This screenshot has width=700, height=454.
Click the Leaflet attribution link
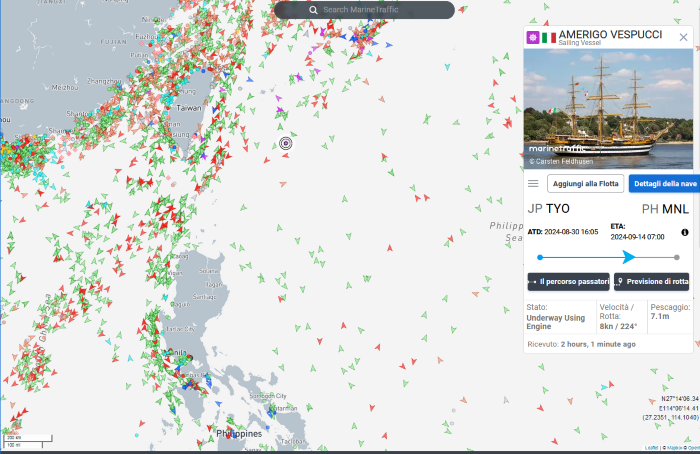pyautogui.click(x=651, y=448)
